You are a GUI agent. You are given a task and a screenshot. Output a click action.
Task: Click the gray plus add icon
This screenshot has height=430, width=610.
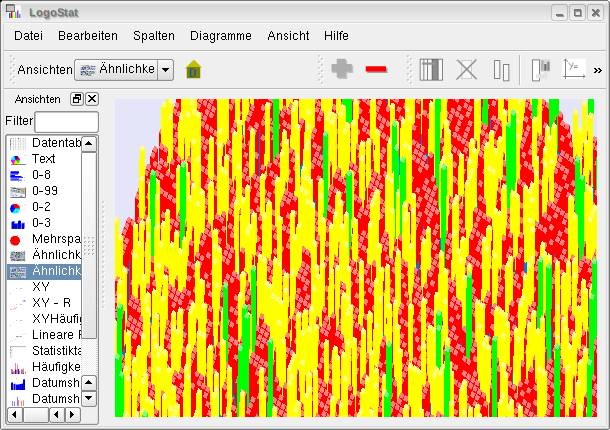[x=342, y=69]
